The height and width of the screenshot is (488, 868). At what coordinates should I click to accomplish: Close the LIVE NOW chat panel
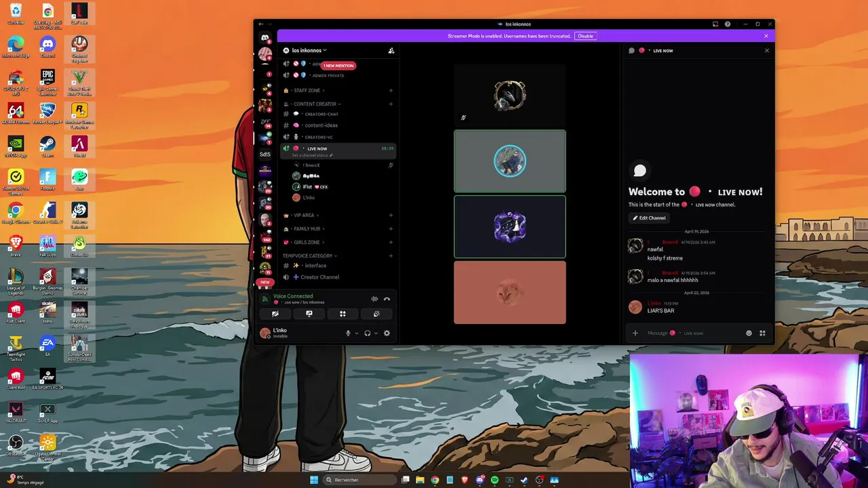767,50
